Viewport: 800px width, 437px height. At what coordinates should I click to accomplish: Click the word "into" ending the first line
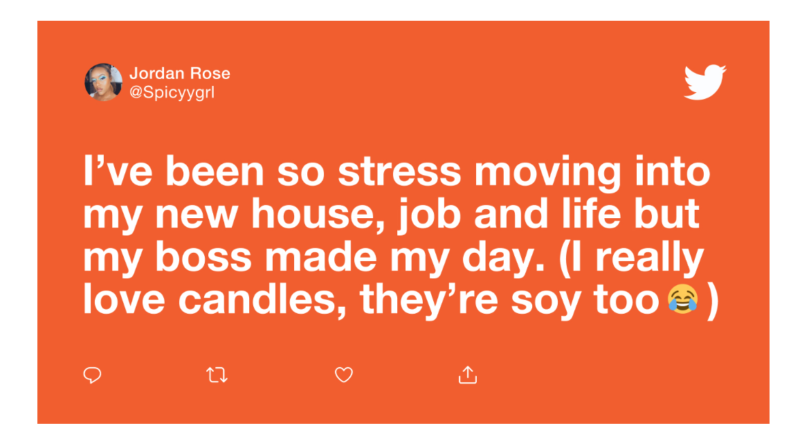click(672, 172)
